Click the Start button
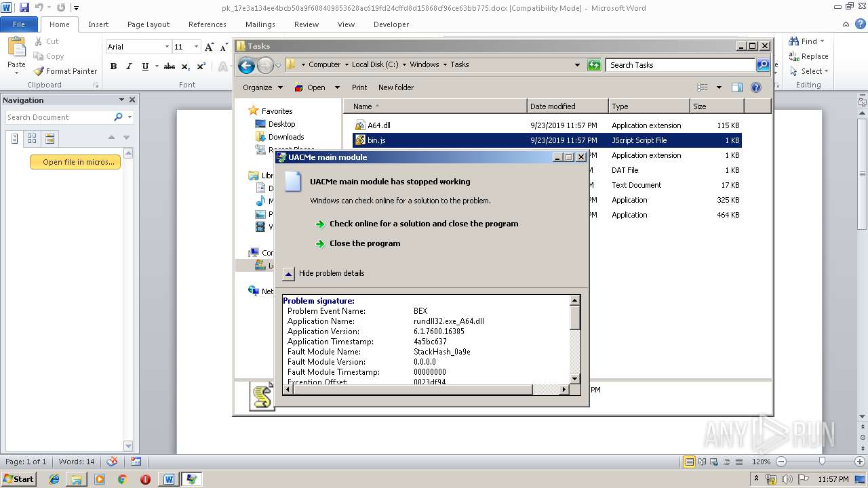This screenshot has height=488, width=868. click(x=18, y=479)
